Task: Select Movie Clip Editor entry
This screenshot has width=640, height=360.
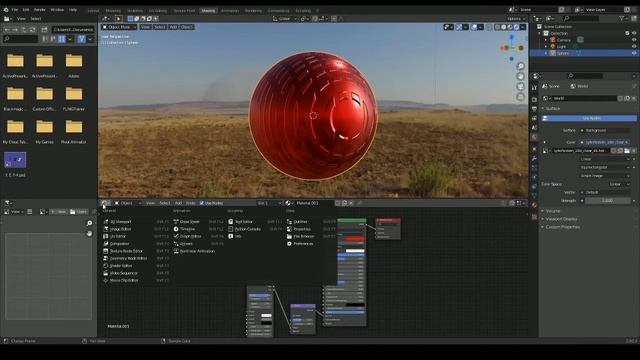Action: click(x=124, y=280)
